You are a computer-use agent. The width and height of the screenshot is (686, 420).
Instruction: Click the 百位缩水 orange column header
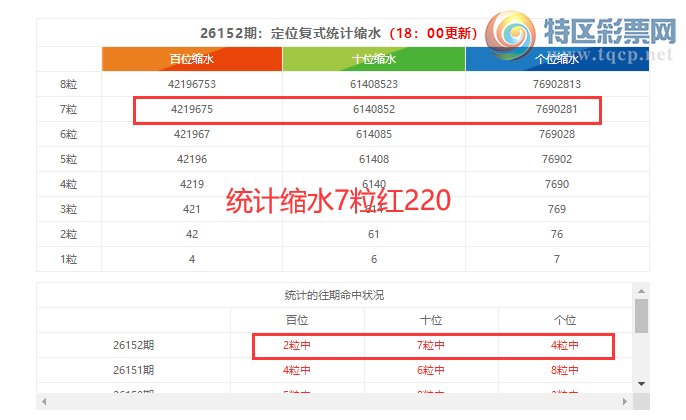[x=192, y=59]
